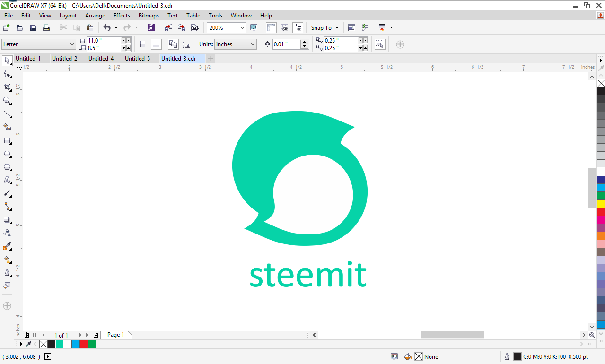605x364 pixels.
Task: Expand the document palette flyout arrow
Action: [x=21, y=344]
